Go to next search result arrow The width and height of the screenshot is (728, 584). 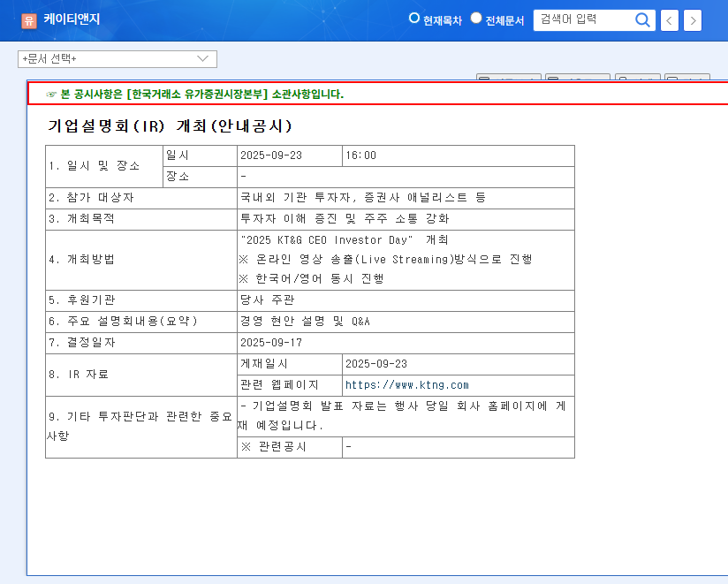[693, 20]
